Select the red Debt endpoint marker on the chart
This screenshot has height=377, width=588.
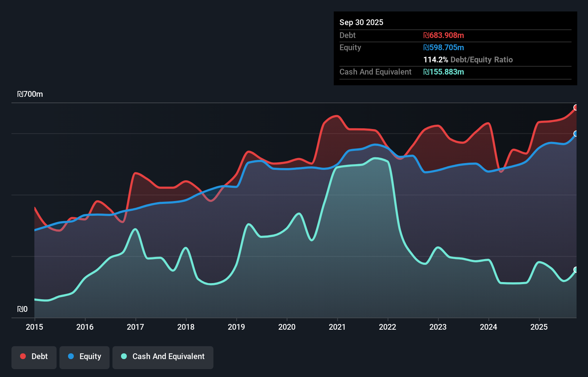pos(576,107)
